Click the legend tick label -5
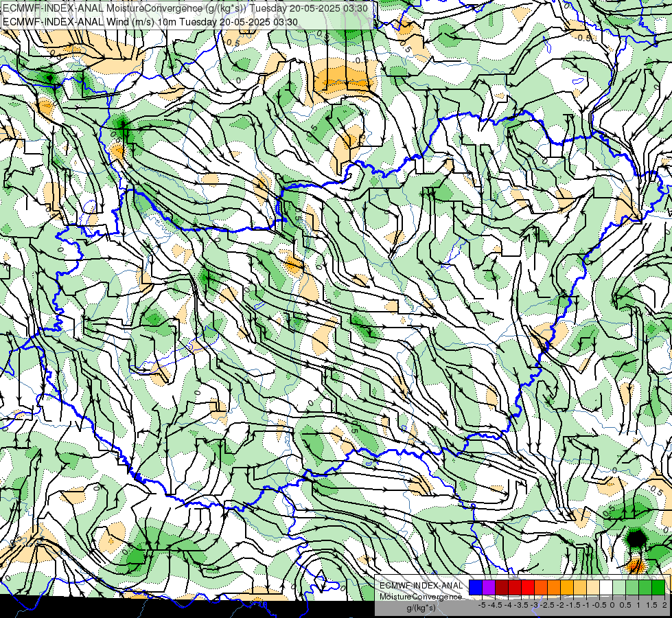Viewport: 672px width, 618px height. click(482, 605)
